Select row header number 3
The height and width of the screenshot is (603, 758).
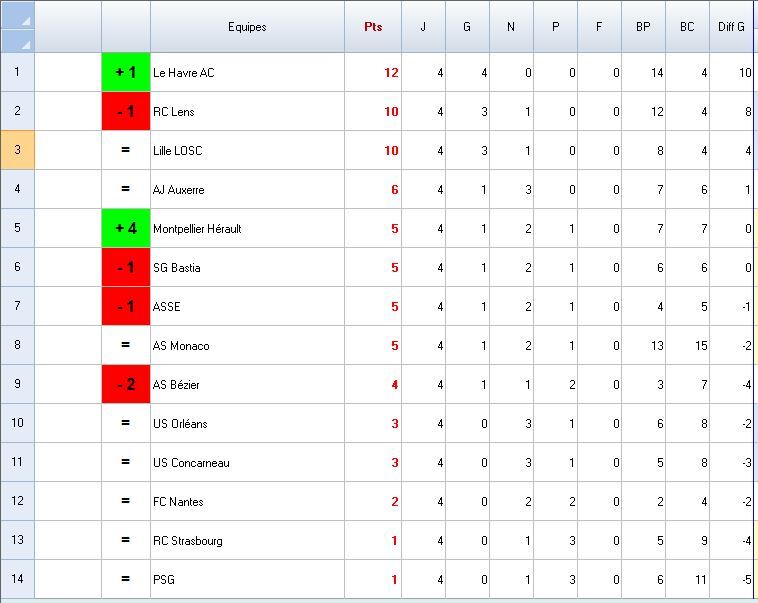[17, 150]
